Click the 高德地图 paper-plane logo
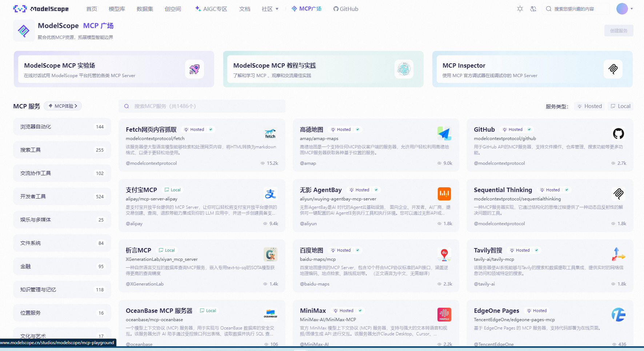644x351 pixels. 444,133
